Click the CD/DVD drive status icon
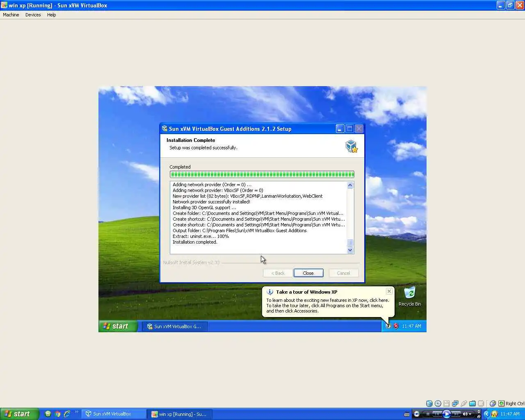Image resolution: width=525 pixels, height=420 pixels. coord(438,404)
